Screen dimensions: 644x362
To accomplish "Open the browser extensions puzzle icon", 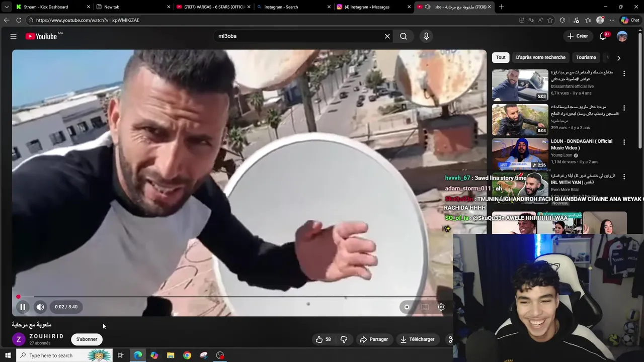I will click(x=562, y=20).
